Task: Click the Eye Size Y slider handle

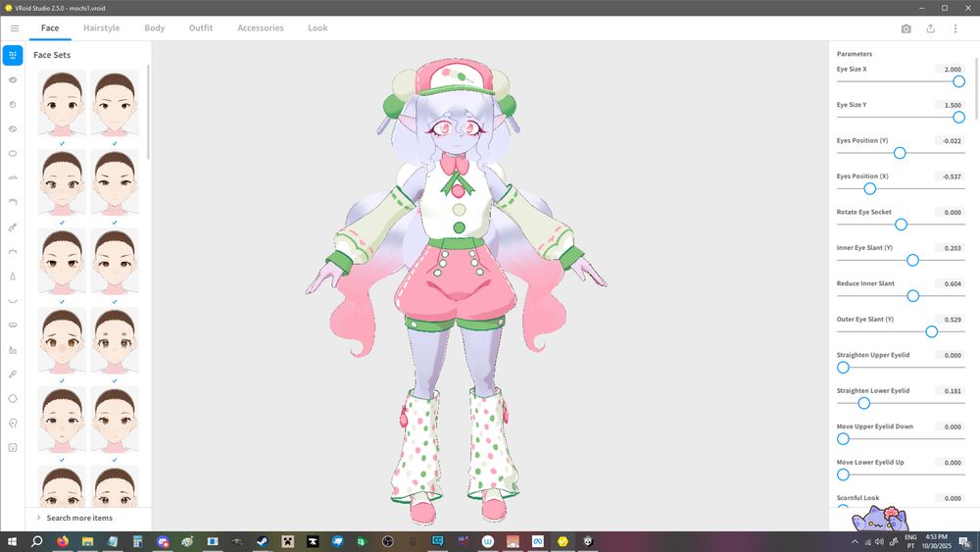Action: tap(958, 117)
